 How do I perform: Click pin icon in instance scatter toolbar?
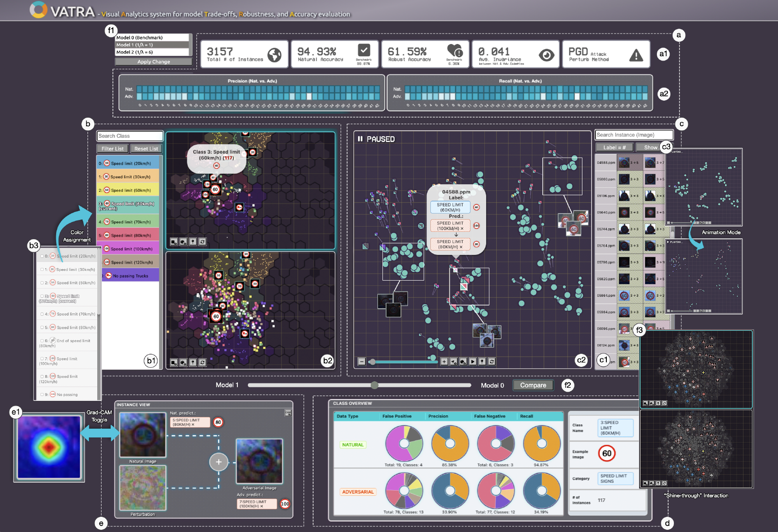click(482, 362)
